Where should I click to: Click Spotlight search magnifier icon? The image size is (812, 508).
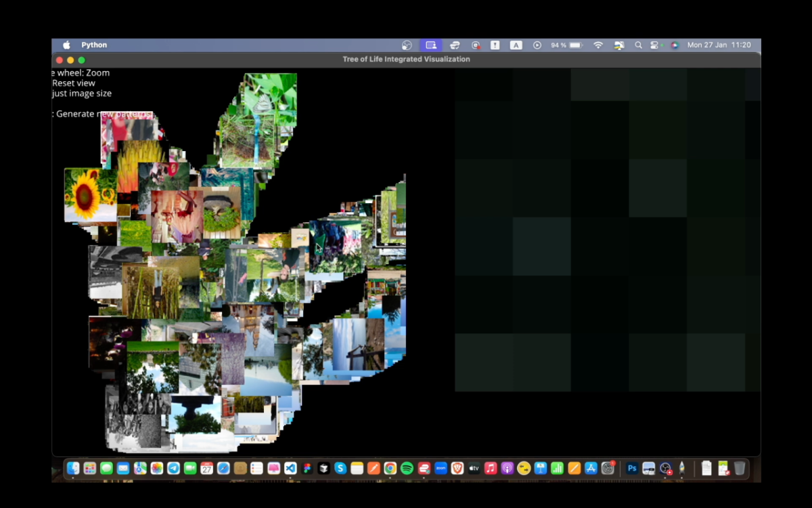pyautogui.click(x=638, y=45)
